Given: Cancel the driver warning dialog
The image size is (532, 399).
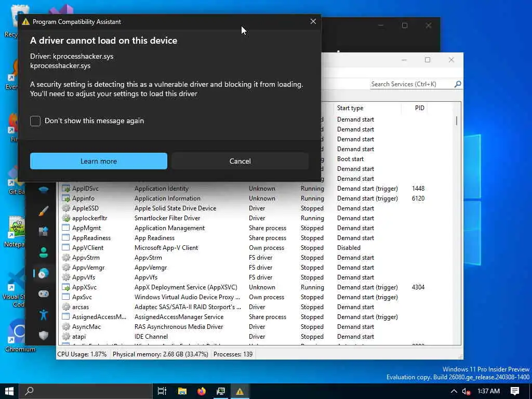Looking at the screenshot, I should click(240, 161).
